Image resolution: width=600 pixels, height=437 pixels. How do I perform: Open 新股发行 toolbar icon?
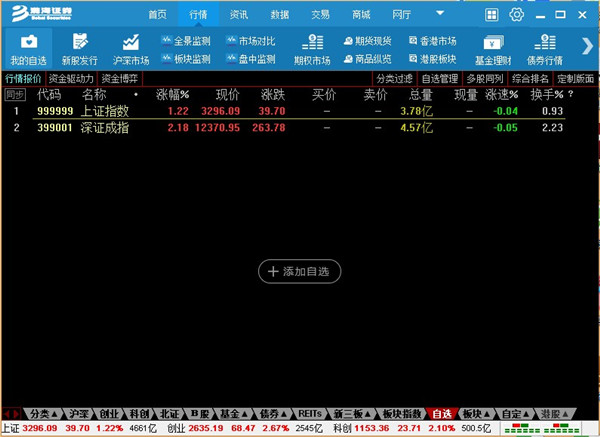click(x=80, y=49)
